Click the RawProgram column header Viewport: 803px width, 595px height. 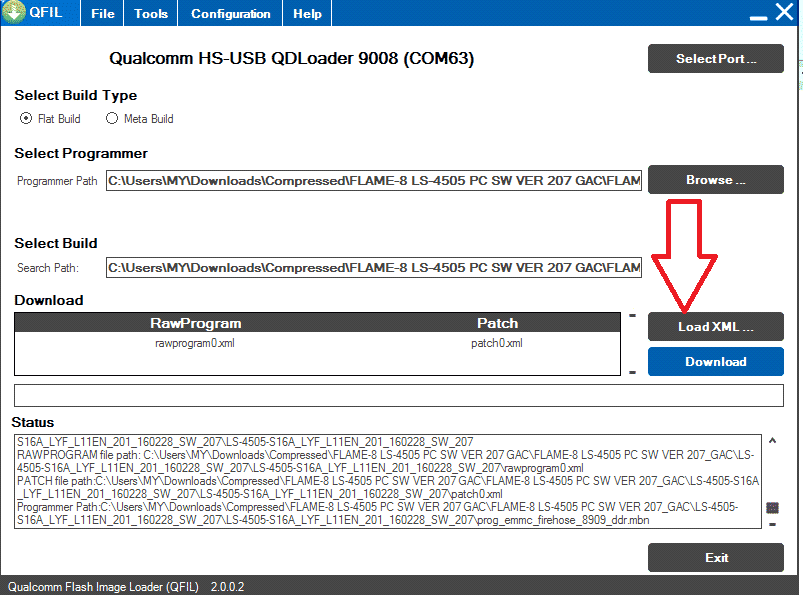tap(196, 323)
